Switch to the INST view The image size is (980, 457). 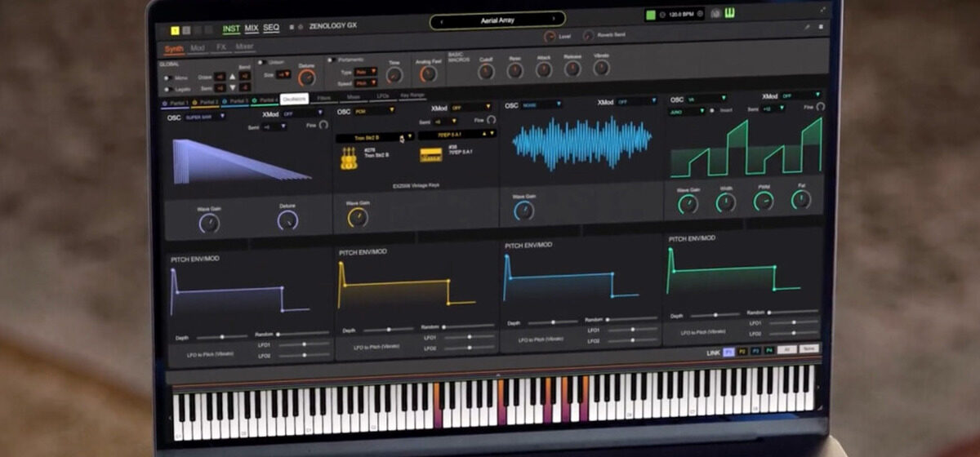point(231,29)
